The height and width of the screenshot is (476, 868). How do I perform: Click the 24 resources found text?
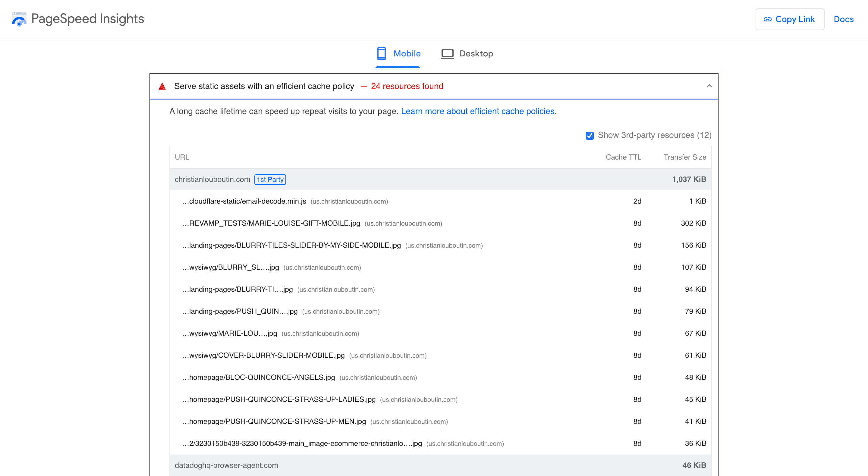tap(407, 86)
